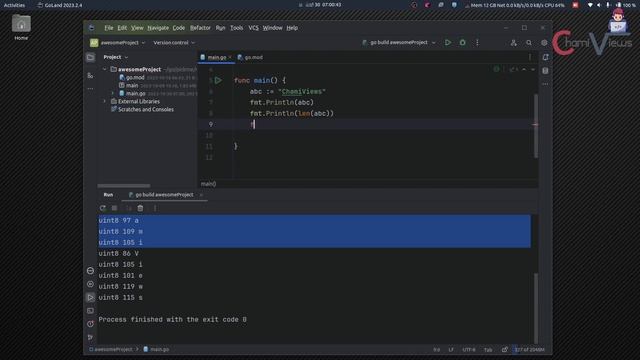Open the VCS menu

click(x=253, y=28)
